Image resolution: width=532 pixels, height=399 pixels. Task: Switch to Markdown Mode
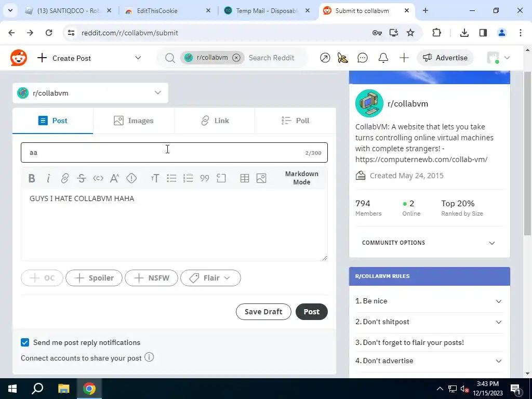coord(302,178)
